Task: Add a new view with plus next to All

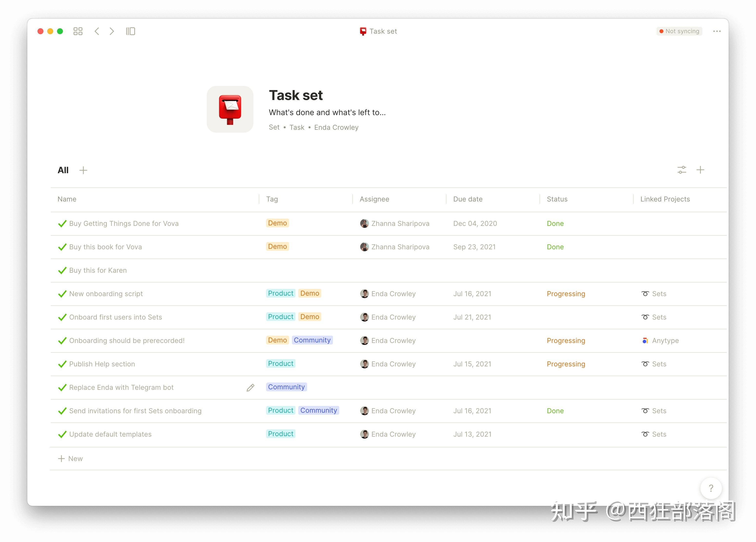Action: (83, 170)
